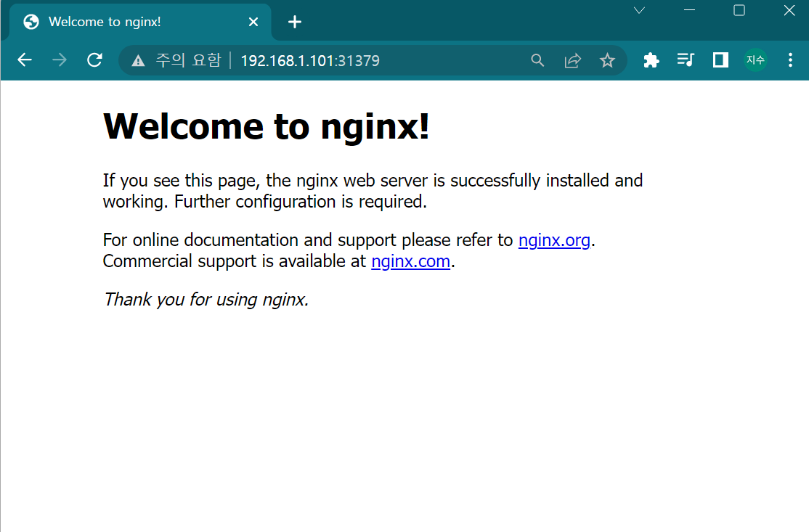The image size is (809, 532).
Task: Click the zoom magnifier icon in address bar
Action: click(x=537, y=60)
